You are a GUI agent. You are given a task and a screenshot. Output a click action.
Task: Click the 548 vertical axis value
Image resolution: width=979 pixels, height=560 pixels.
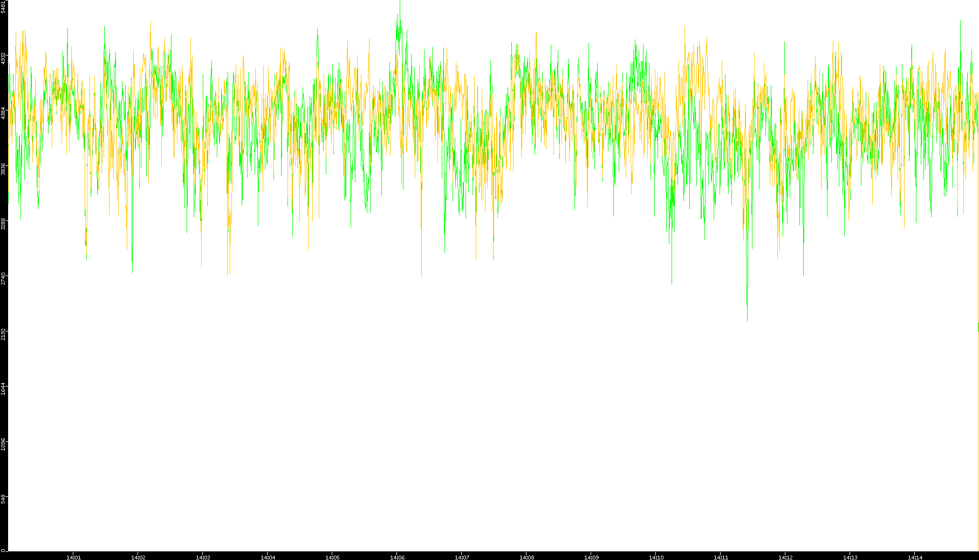4,499
